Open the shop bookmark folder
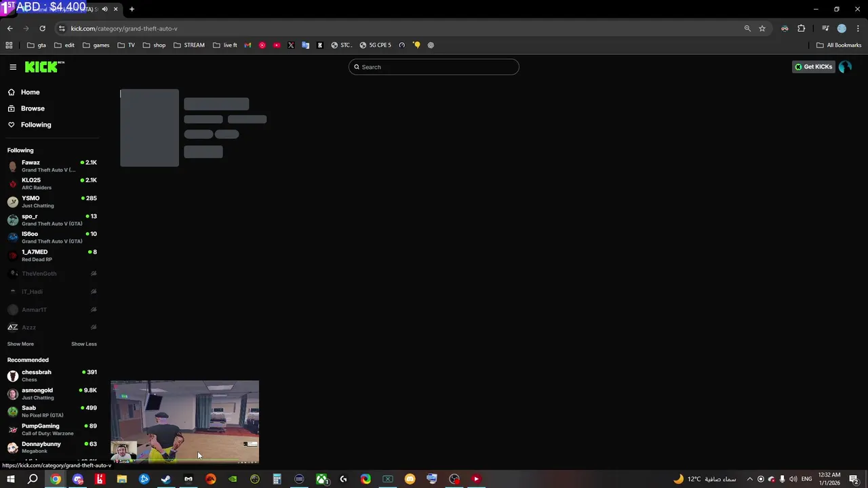This screenshot has height=488, width=868. click(154, 45)
